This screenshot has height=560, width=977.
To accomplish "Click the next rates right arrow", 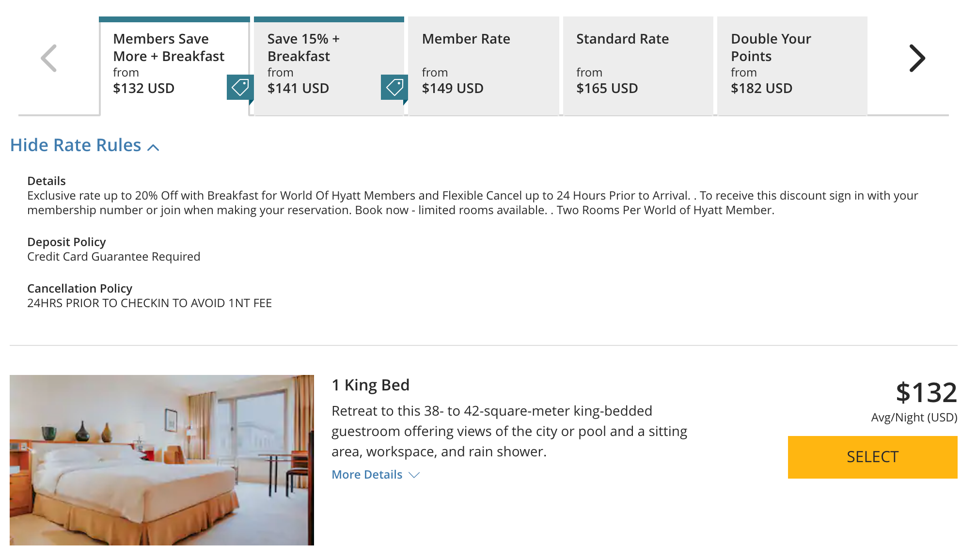I will [917, 58].
